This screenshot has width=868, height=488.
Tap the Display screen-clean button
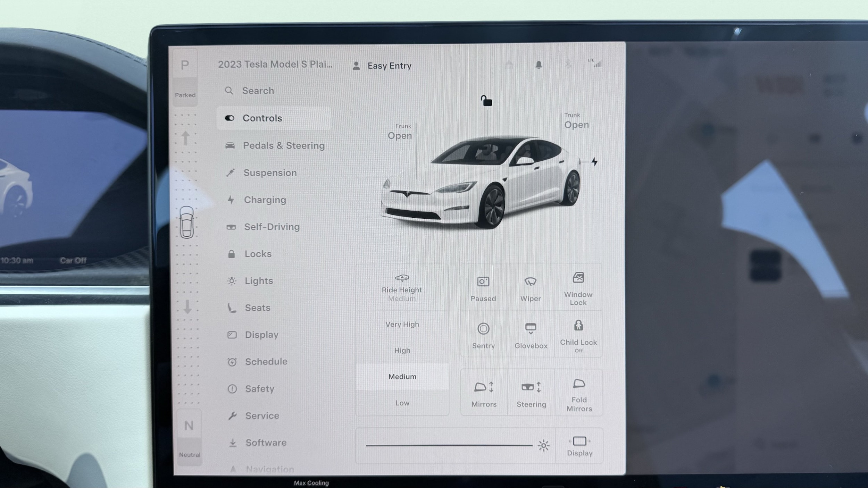(x=579, y=446)
